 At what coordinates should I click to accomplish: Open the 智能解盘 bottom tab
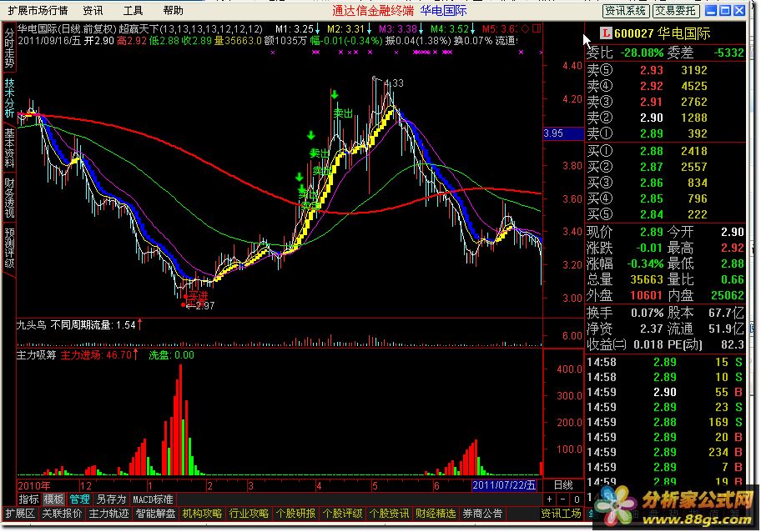(x=155, y=514)
